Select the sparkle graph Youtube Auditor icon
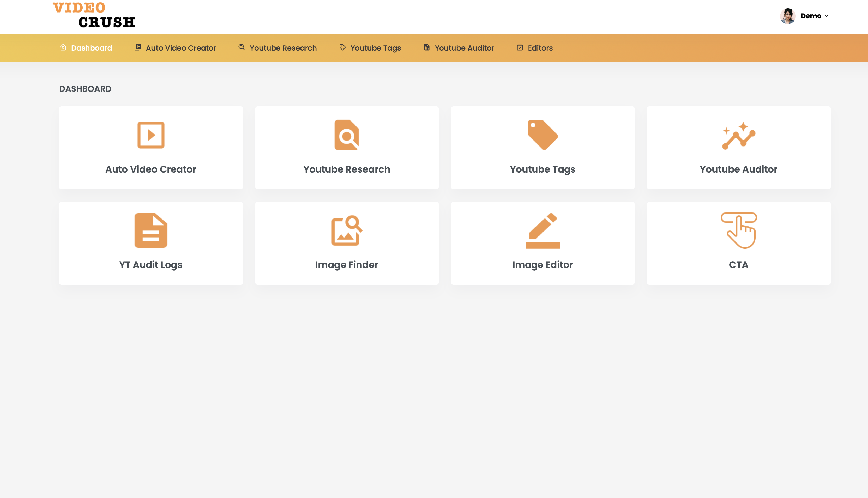The width and height of the screenshot is (868, 498). point(738,135)
